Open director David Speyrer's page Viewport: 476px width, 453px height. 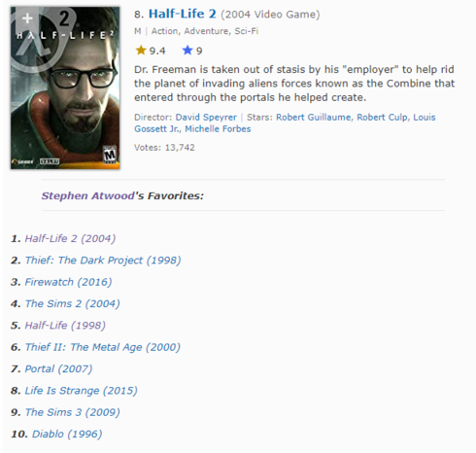pos(206,118)
